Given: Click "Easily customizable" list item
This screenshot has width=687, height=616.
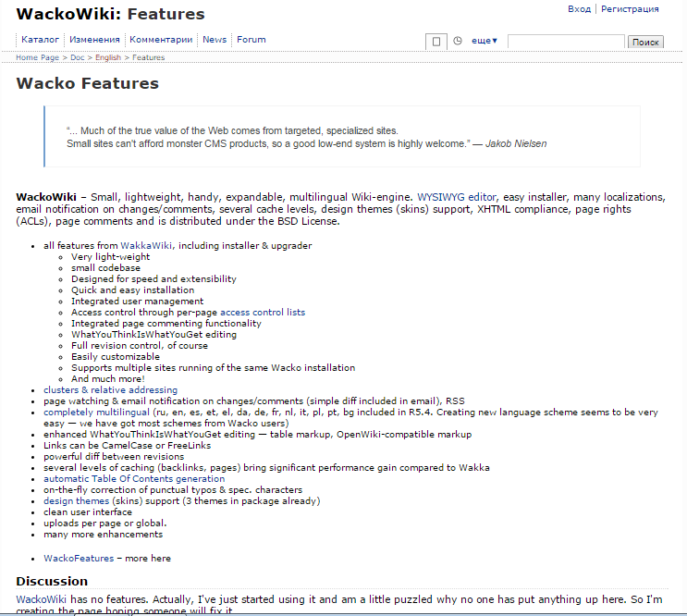Looking at the screenshot, I should pos(116,357).
